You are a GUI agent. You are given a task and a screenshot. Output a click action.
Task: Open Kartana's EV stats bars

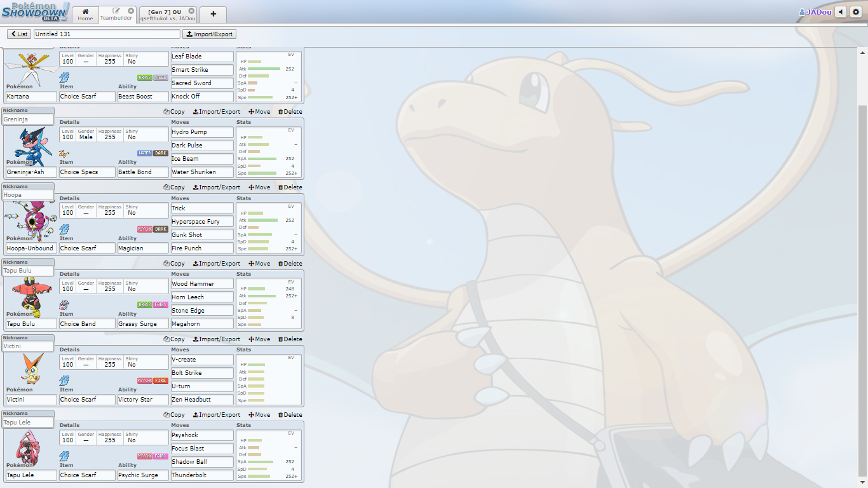[x=269, y=76]
